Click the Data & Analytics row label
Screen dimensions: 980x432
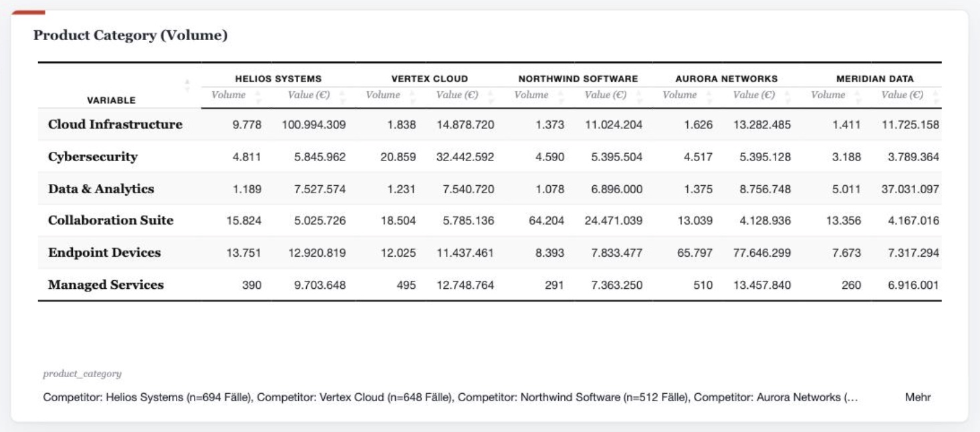pos(101,189)
